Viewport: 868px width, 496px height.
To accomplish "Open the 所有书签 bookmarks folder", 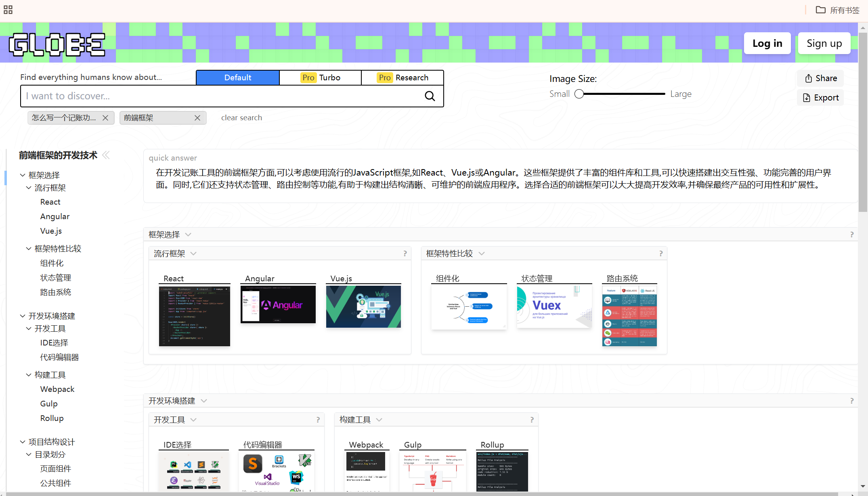I will [838, 10].
